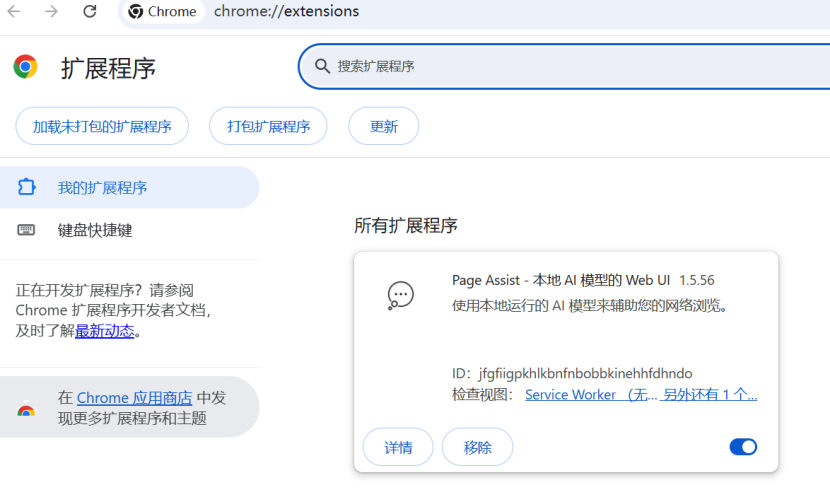Click the 另外还有 1 个 link
This screenshot has height=497, width=830.
(x=710, y=395)
